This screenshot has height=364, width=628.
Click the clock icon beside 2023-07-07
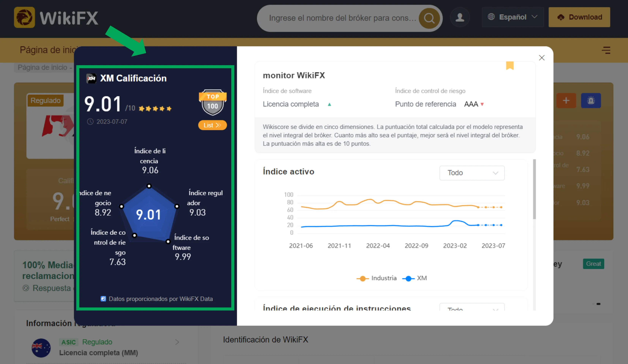[x=90, y=122]
